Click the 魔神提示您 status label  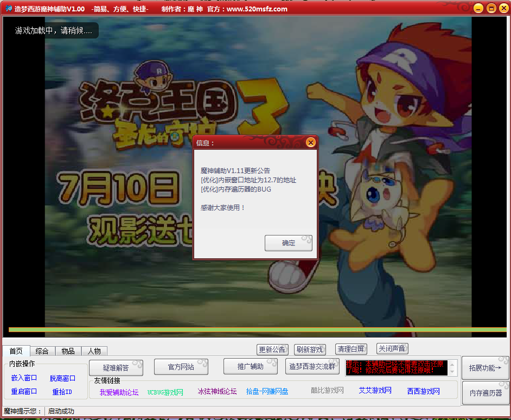pyautogui.click(x=22, y=411)
